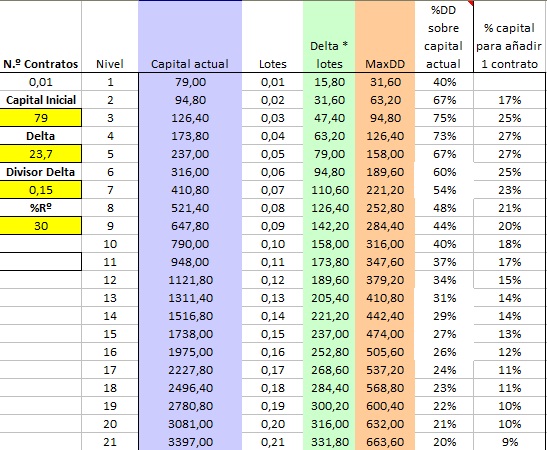Select Lotes cell 0,13
This screenshot has width=547, height=450.
click(x=272, y=298)
